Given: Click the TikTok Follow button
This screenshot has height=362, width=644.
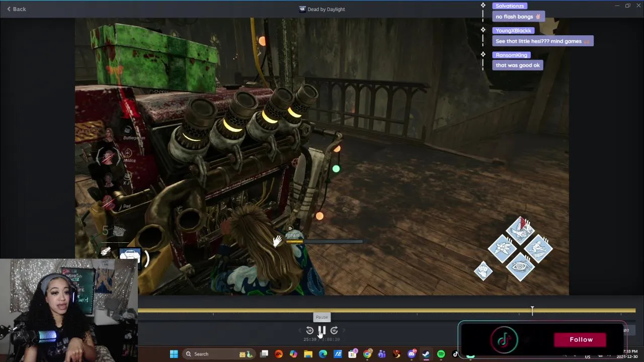Looking at the screenshot, I should 581,339.
